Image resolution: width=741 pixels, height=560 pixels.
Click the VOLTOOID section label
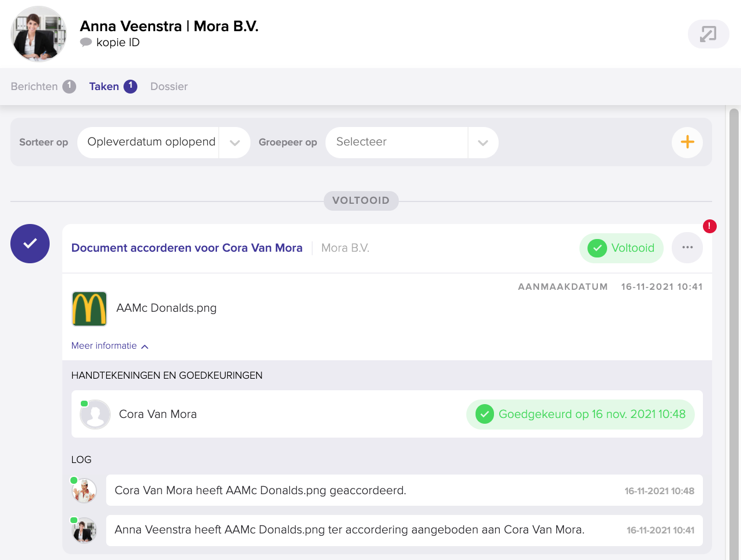coord(361,201)
